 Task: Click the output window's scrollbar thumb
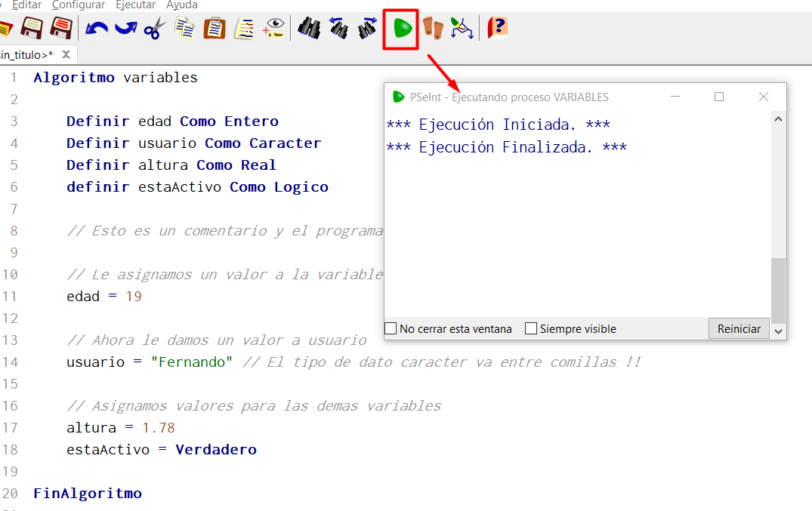[778, 291]
